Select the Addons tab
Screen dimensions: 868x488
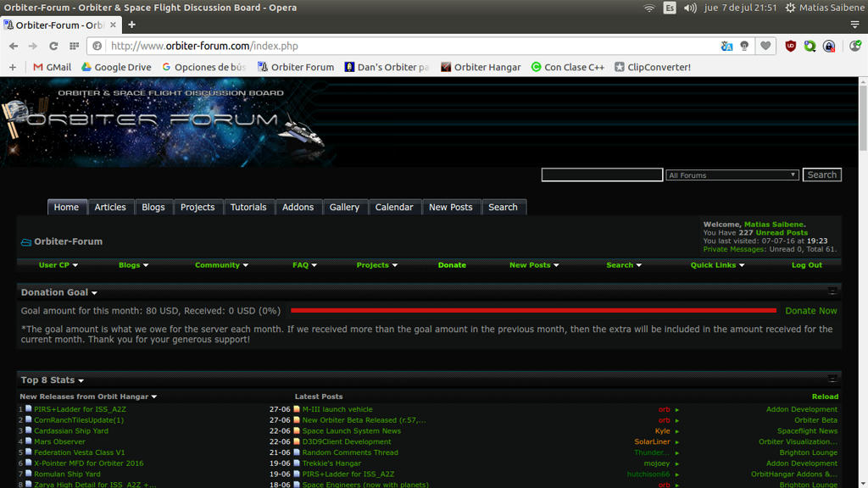(x=298, y=207)
